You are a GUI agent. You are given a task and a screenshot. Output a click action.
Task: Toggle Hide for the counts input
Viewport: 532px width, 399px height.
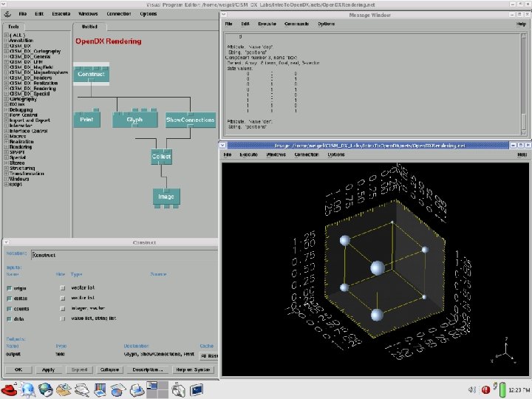[62, 308]
